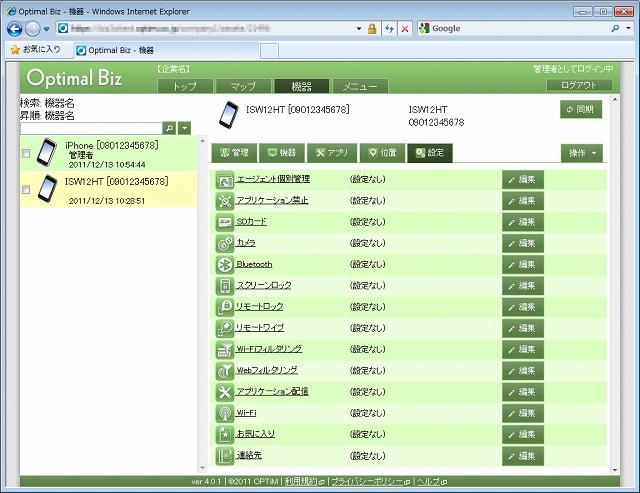Click the Bluetooth setting icon
The image size is (640, 493).
pyautogui.click(x=224, y=265)
